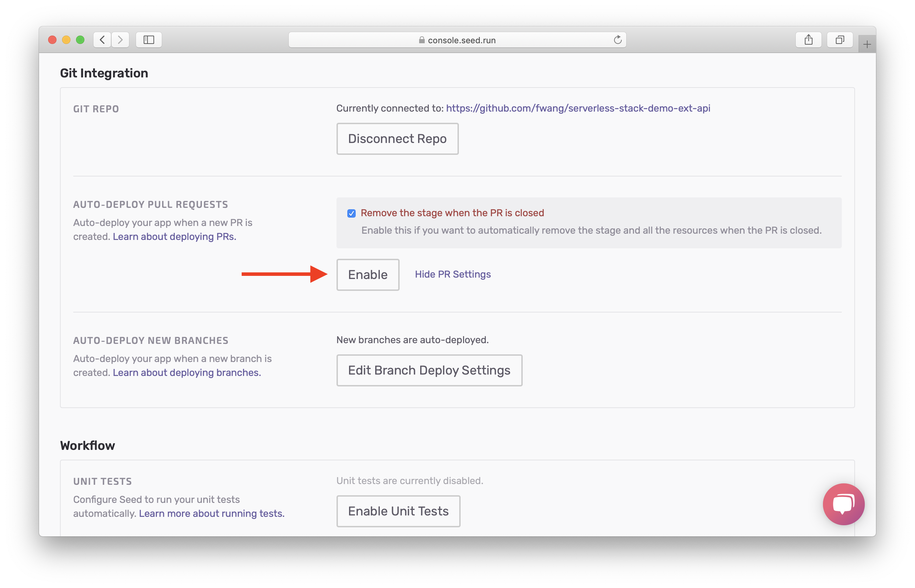This screenshot has height=588, width=915.
Task: Open the Share icon in toolbar
Action: (x=808, y=40)
